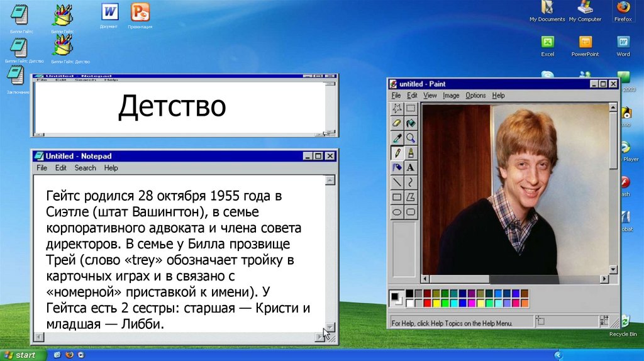Screen dimensions: 644x361
Task: Click Paint's horizontal scrollbar thumb
Action: [x=459, y=279]
